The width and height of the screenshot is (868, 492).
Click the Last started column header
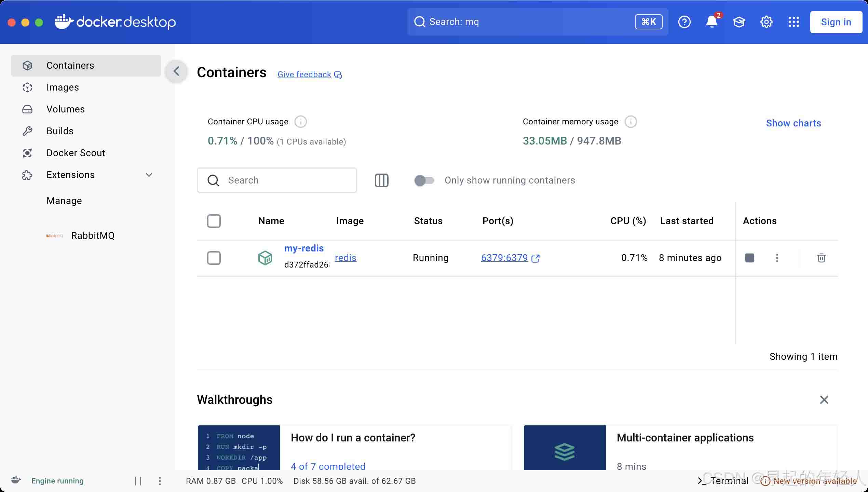tap(687, 221)
